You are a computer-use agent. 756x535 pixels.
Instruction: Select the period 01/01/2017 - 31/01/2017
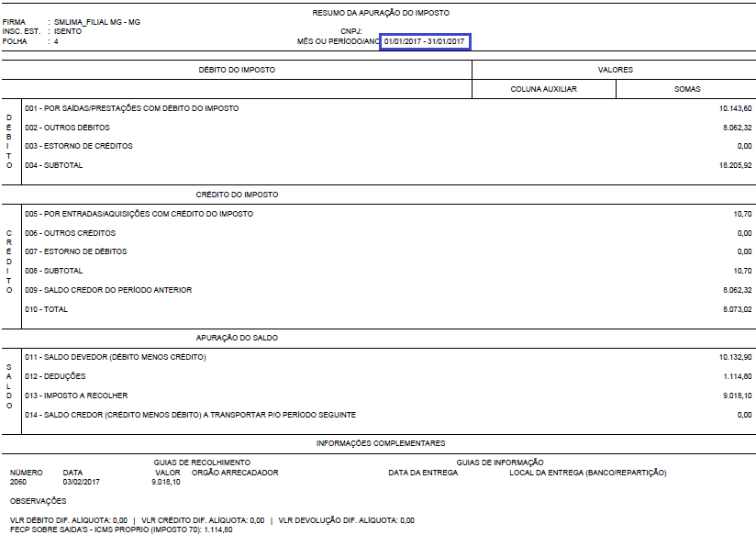[x=425, y=41]
